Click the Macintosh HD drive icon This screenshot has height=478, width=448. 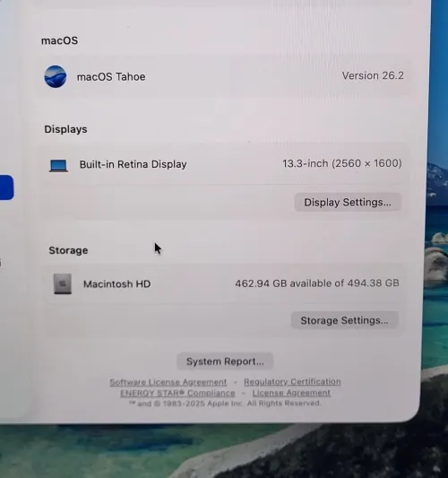[63, 283]
